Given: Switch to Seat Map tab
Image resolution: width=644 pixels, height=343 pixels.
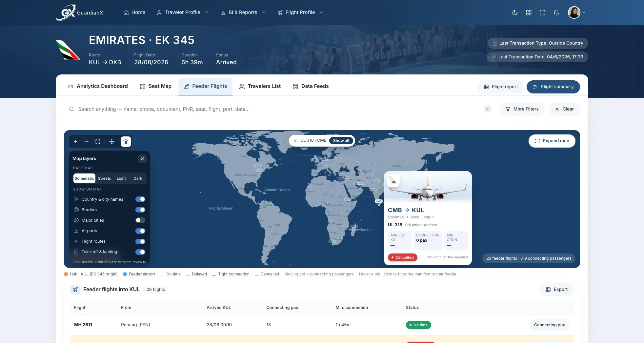Looking at the screenshot, I should point(156,86).
